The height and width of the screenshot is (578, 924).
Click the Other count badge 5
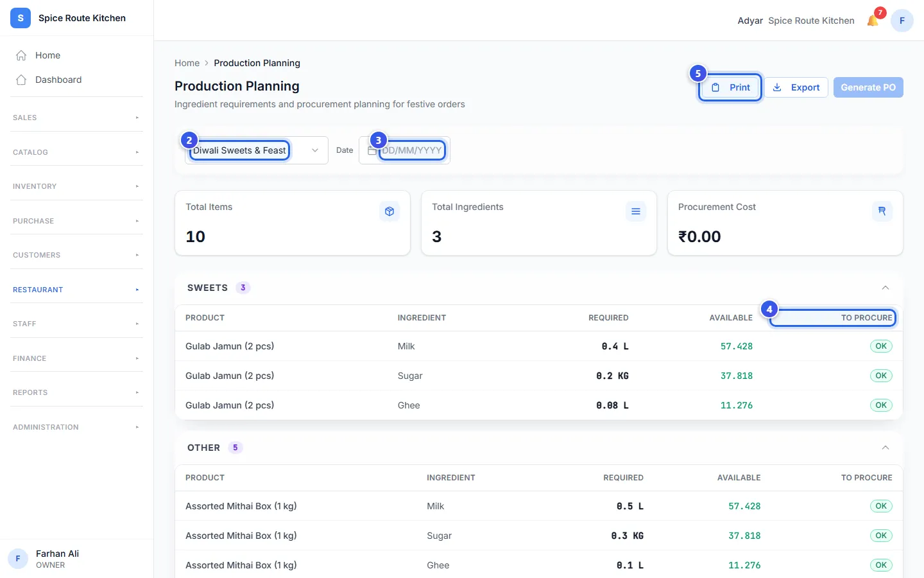point(235,448)
